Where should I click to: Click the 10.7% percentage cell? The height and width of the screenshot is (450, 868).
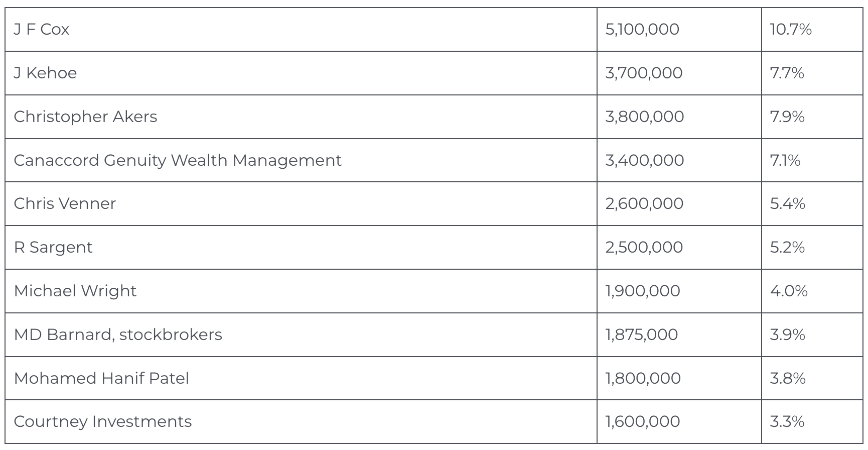click(791, 30)
